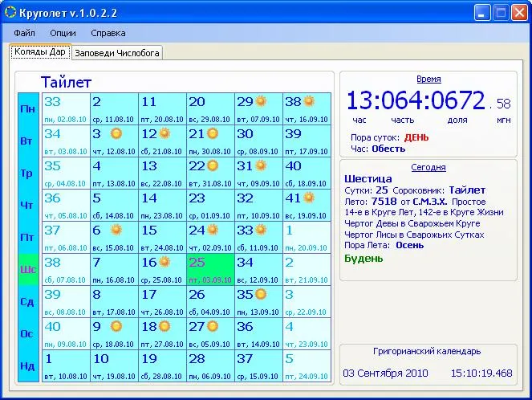This screenshot has width=532, height=400.
Task: Switch to Заповеди Числобога tab
Action: 117,52
